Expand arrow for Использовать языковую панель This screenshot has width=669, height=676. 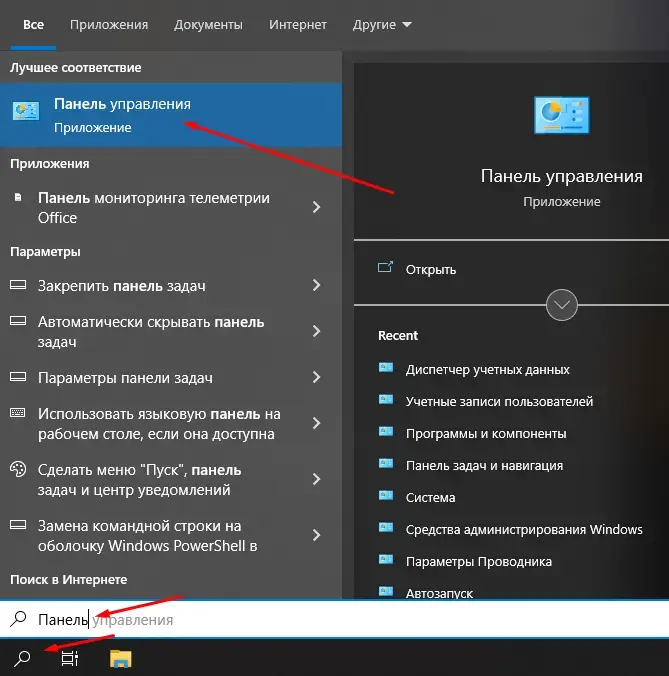[x=317, y=423]
